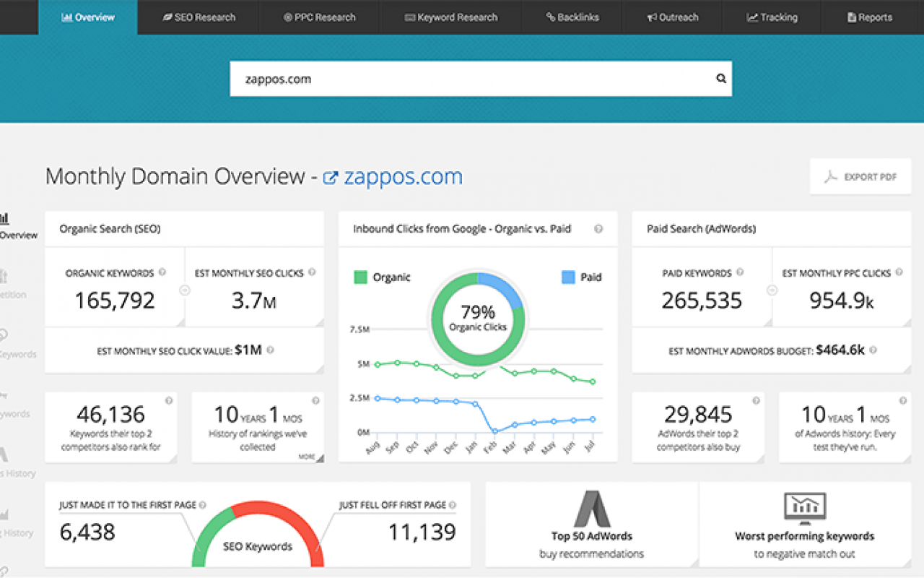Click the 29,845 shared AdWords number
The width and height of the screenshot is (924, 578).
(698, 414)
